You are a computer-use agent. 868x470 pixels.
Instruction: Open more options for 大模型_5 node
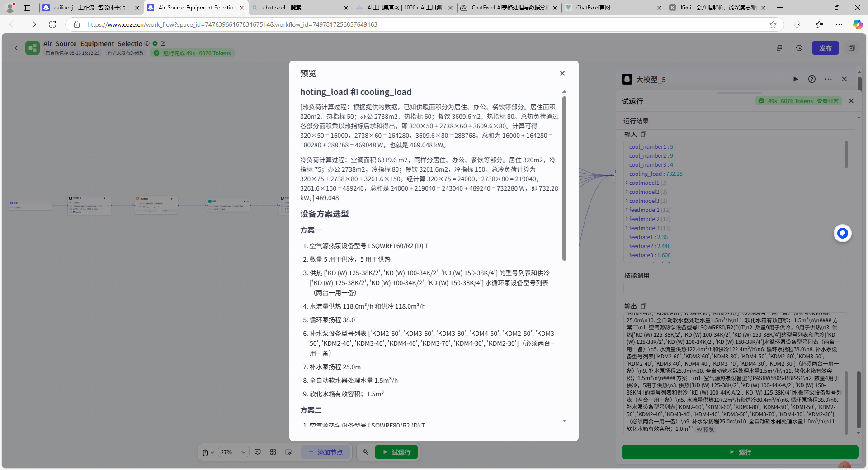(x=828, y=79)
